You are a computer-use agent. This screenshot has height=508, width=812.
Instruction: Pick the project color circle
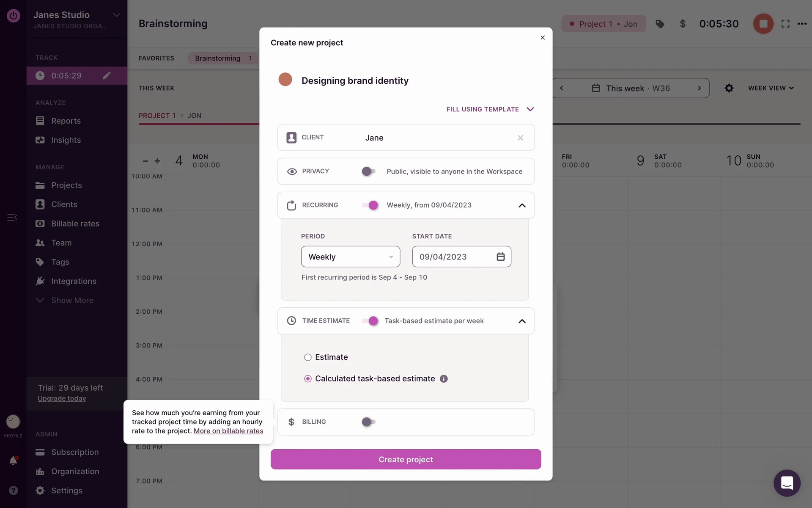[285, 80]
